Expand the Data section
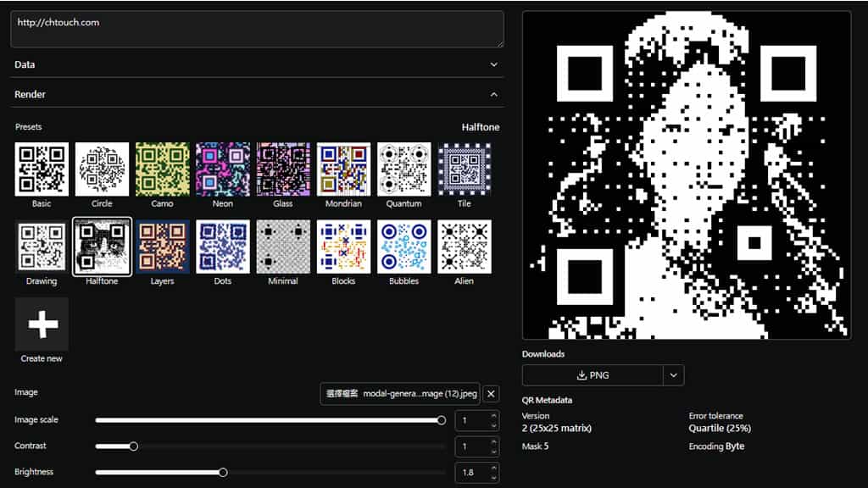This screenshot has height=488, width=868. (x=257, y=64)
